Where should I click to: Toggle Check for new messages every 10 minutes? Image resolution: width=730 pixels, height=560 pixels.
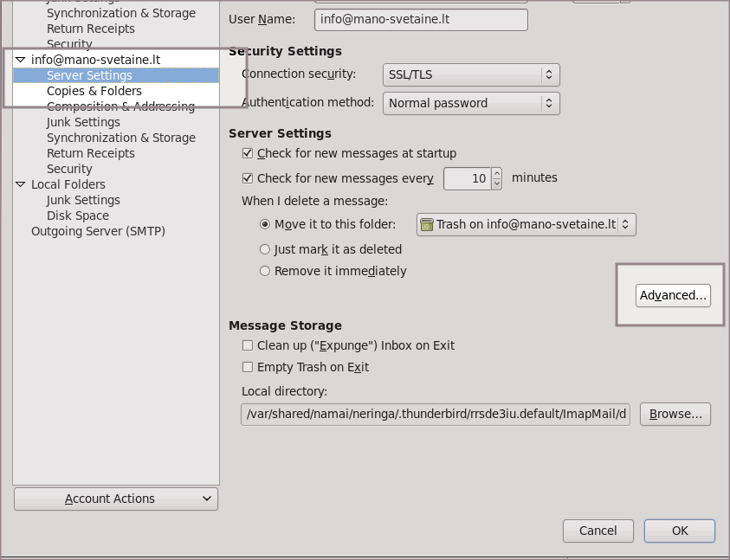pos(248,178)
